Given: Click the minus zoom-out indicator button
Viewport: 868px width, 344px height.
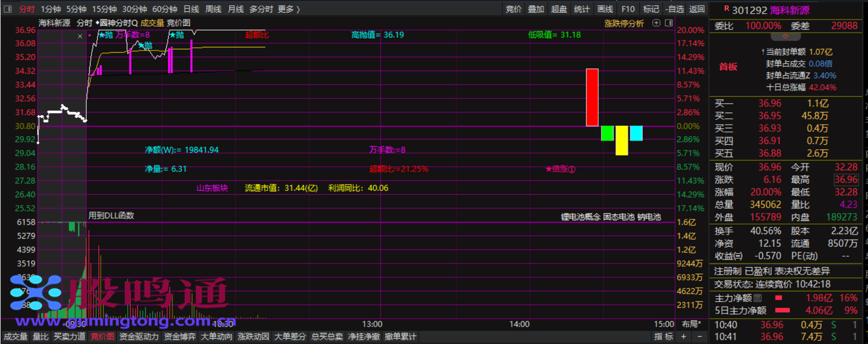Looking at the screenshot, I should click(699, 337).
